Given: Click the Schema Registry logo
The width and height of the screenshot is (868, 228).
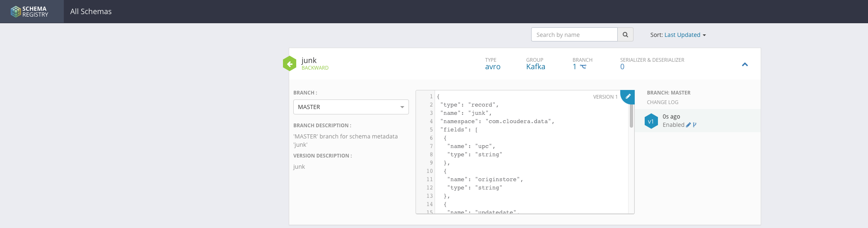Looking at the screenshot, I should [30, 12].
